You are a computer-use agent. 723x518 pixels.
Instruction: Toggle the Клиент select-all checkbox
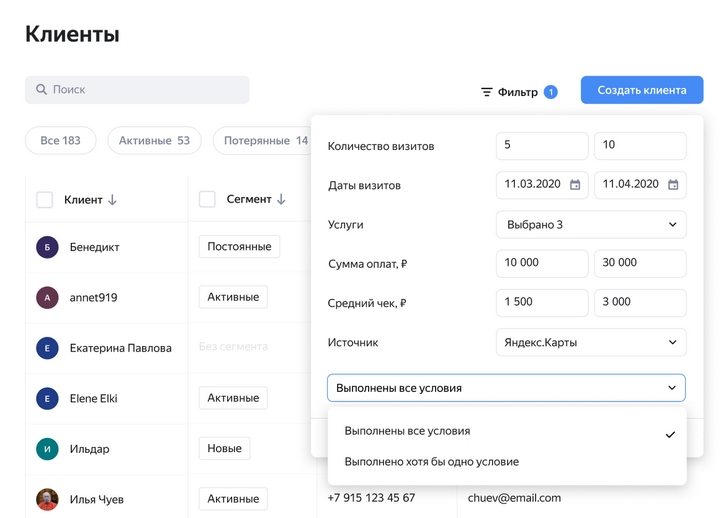pyautogui.click(x=44, y=200)
